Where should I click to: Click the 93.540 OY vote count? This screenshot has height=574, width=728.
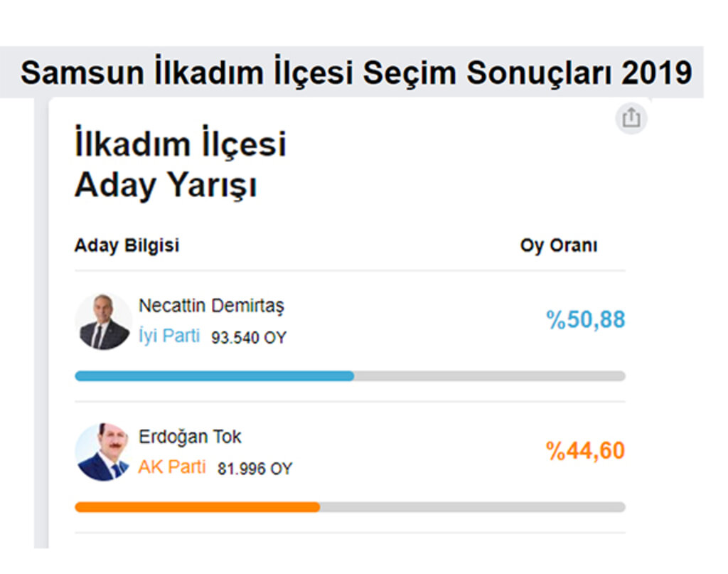(x=249, y=338)
